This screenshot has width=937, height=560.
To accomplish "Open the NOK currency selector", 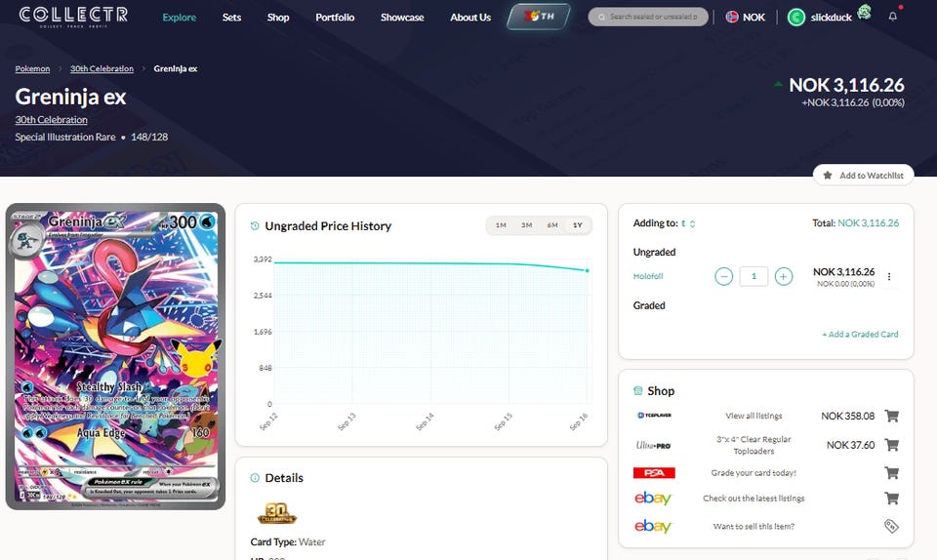I will click(x=745, y=18).
